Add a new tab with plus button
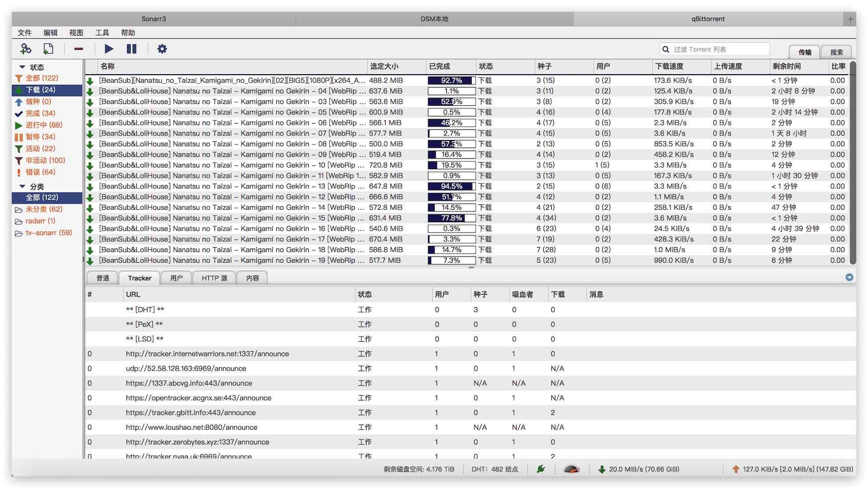 click(x=850, y=19)
